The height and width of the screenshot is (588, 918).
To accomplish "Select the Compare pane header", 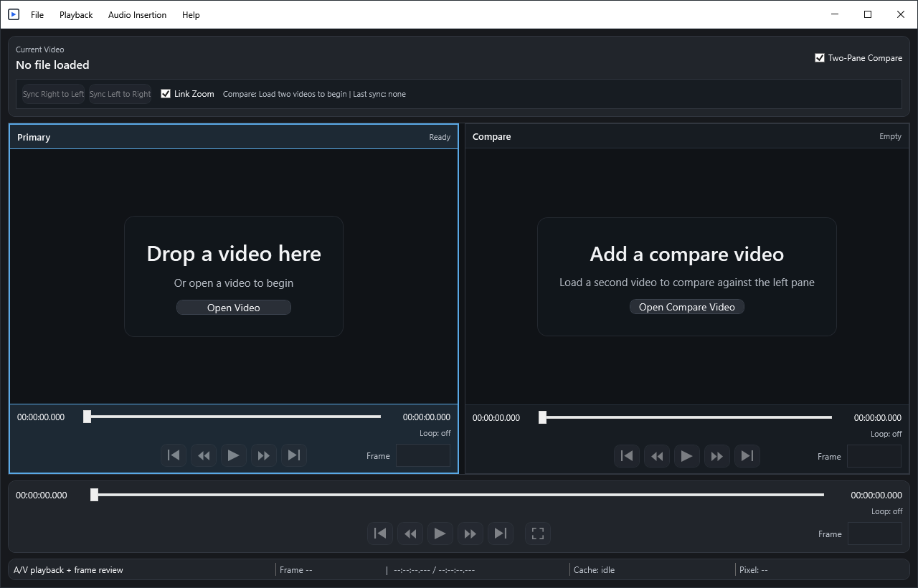I will tap(687, 136).
